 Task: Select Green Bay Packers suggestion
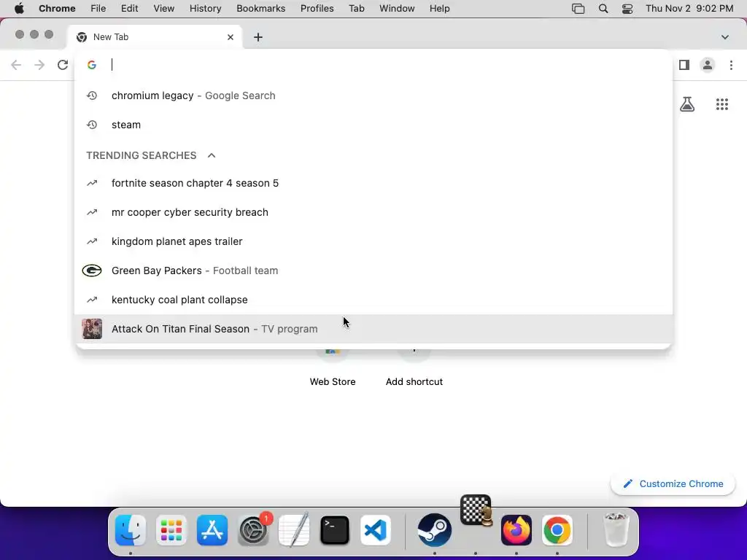coord(373,271)
